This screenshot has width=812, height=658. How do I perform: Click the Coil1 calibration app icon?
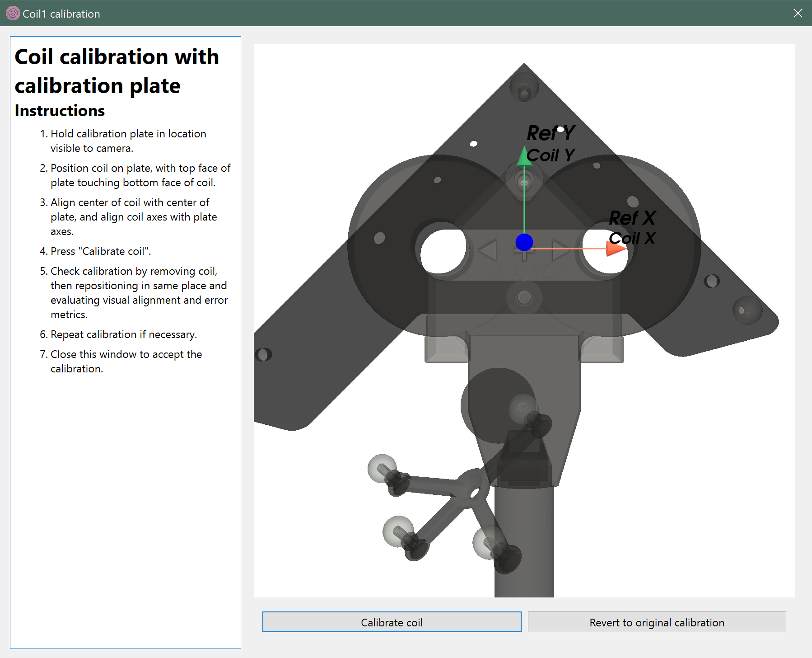[x=13, y=14]
